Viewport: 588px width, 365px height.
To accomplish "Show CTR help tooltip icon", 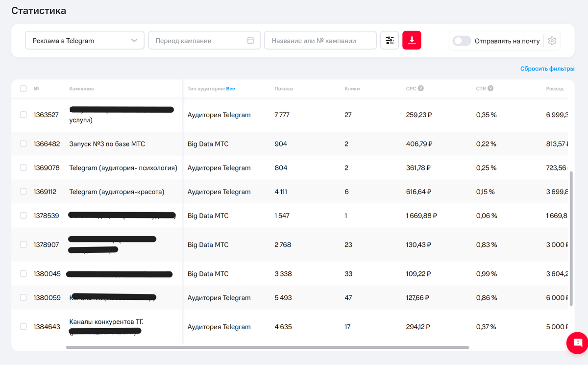I will tap(490, 89).
